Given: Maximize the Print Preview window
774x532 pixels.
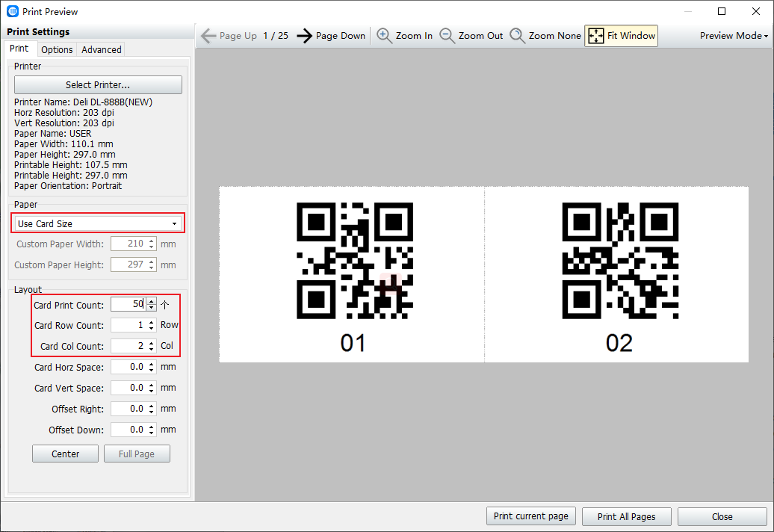Looking at the screenshot, I should pyautogui.click(x=722, y=11).
